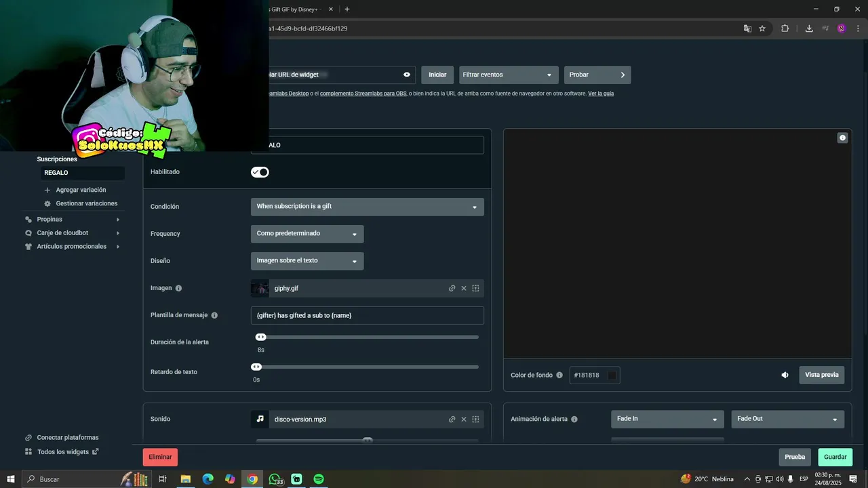Open Todos los widgets link

pos(62,452)
